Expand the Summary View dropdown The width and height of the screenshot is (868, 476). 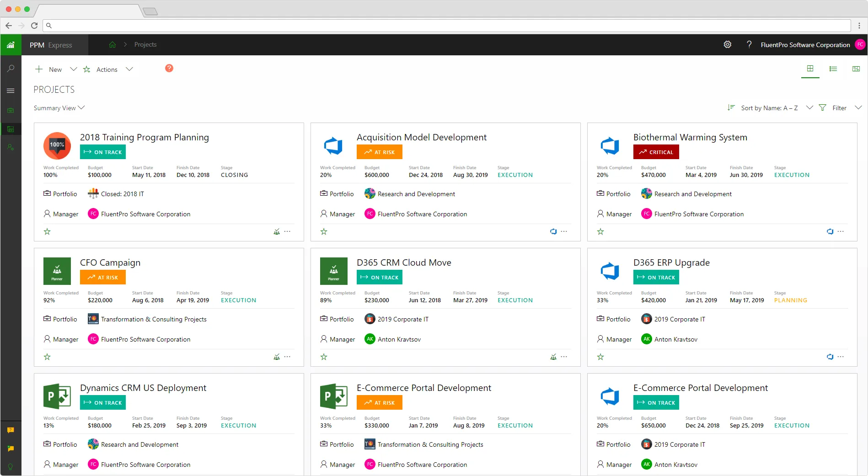point(59,107)
